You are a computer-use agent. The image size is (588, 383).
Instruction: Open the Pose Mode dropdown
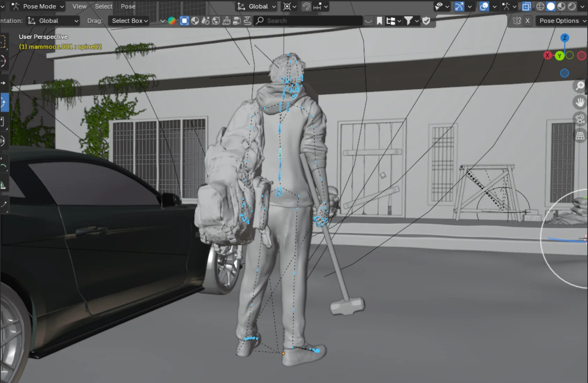(38, 6)
